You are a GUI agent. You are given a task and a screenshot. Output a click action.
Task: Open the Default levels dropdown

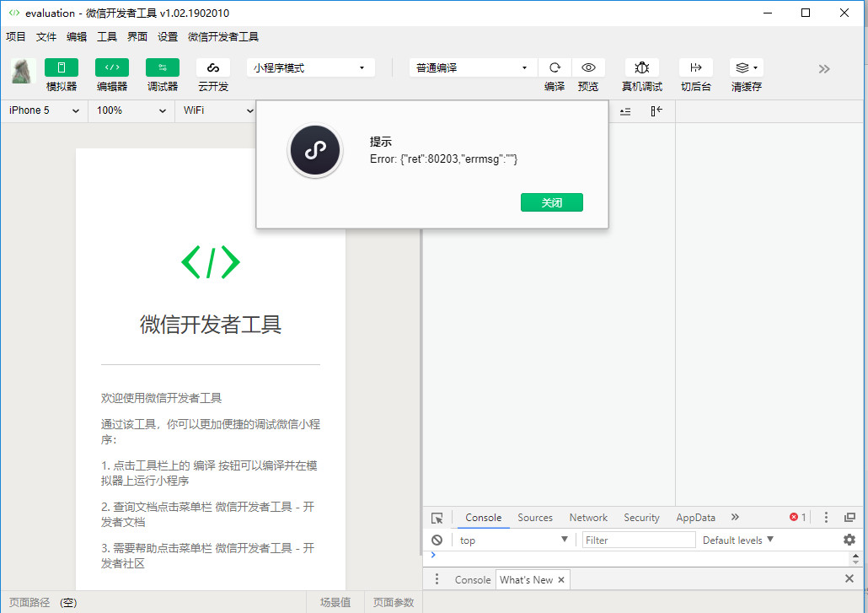(738, 540)
